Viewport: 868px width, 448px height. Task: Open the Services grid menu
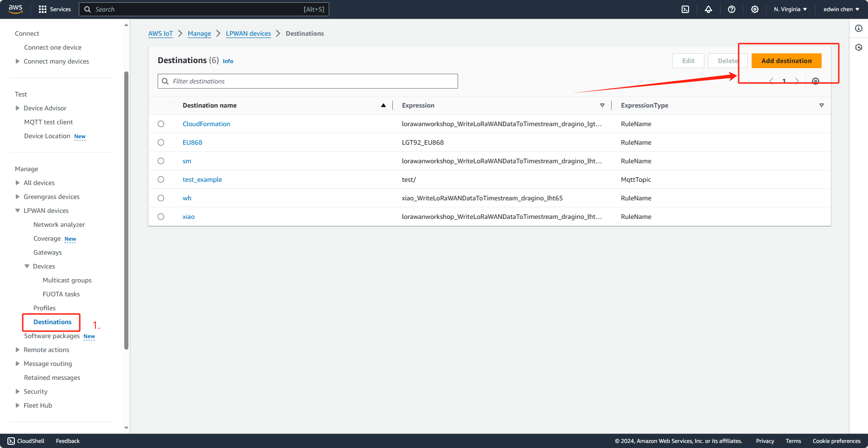[x=55, y=9]
